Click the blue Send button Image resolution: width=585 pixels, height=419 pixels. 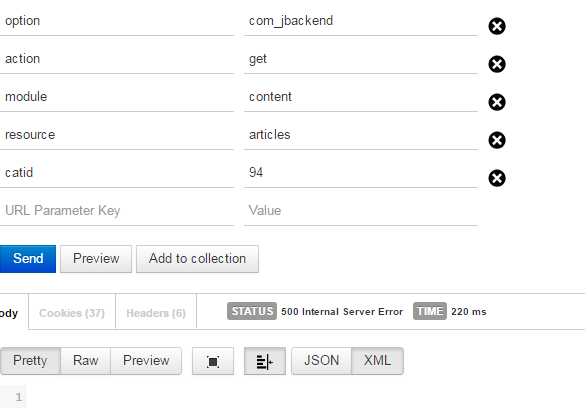(28, 259)
